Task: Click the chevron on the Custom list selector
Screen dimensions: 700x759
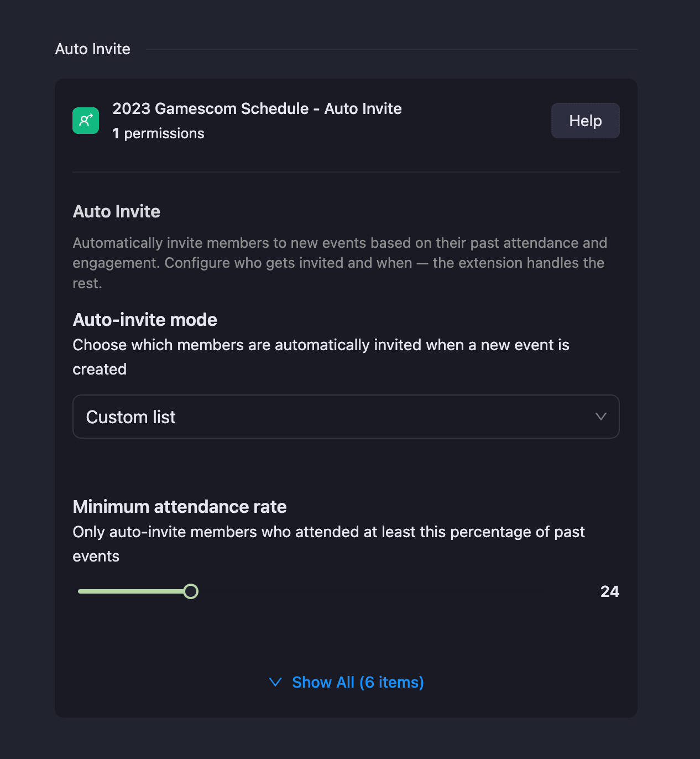Action: tap(601, 417)
